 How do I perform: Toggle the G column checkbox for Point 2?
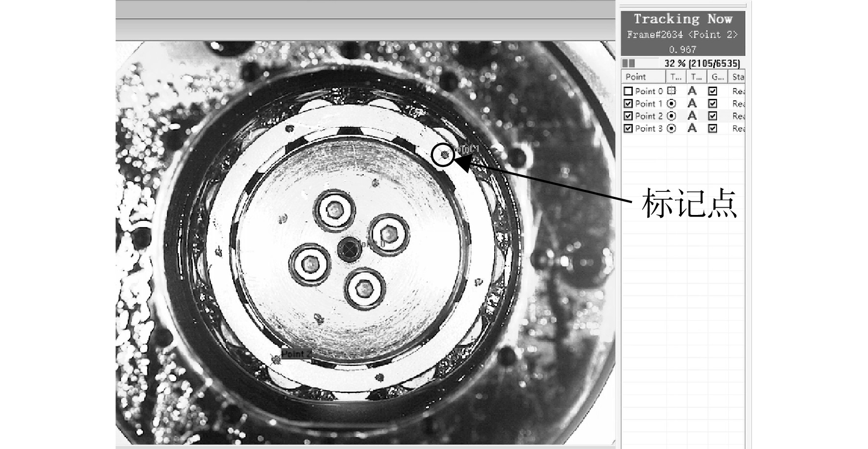pyautogui.click(x=713, y=116)
